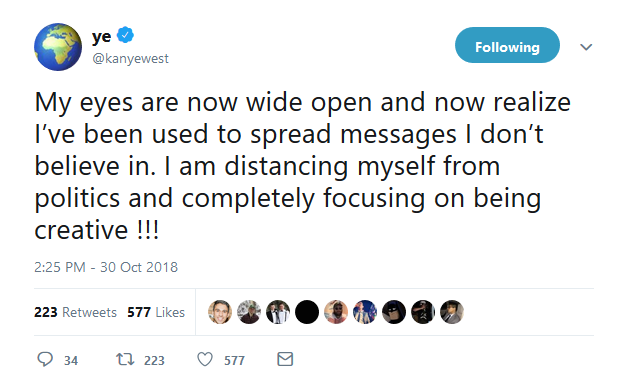The width and height of the screenshot is (625, 390).
Task: Open the @kanyewest handle link
Action: click(x=130, y=59)
